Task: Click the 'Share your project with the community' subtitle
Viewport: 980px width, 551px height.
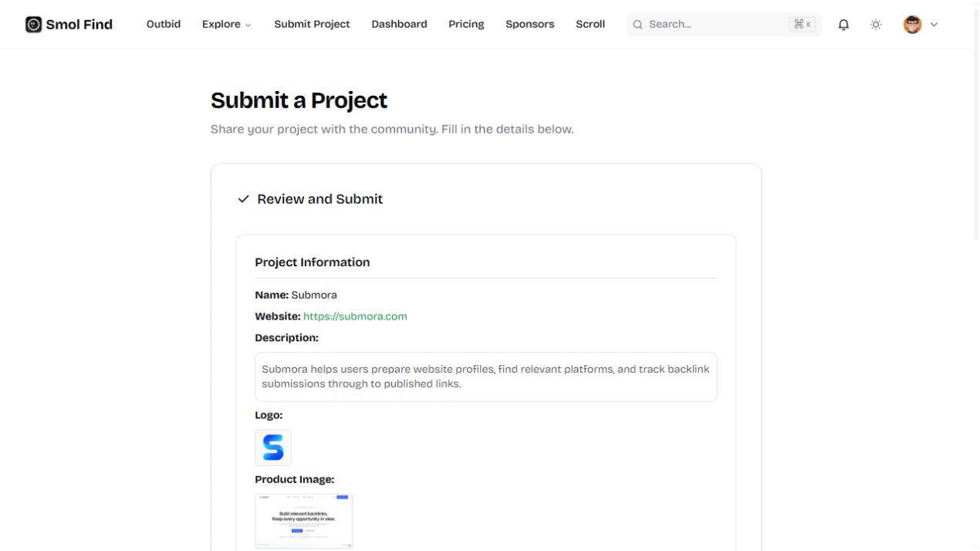Action: 392,130
